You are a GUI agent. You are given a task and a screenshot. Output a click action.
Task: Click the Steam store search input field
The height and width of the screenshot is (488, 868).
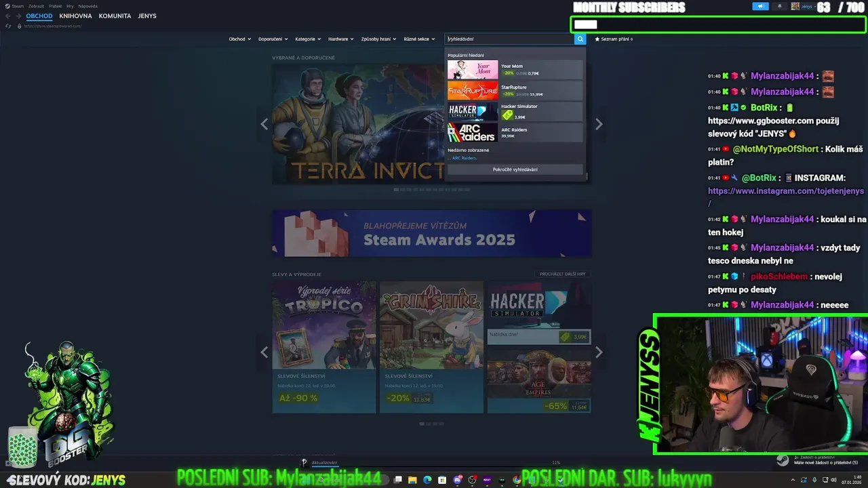509,39
